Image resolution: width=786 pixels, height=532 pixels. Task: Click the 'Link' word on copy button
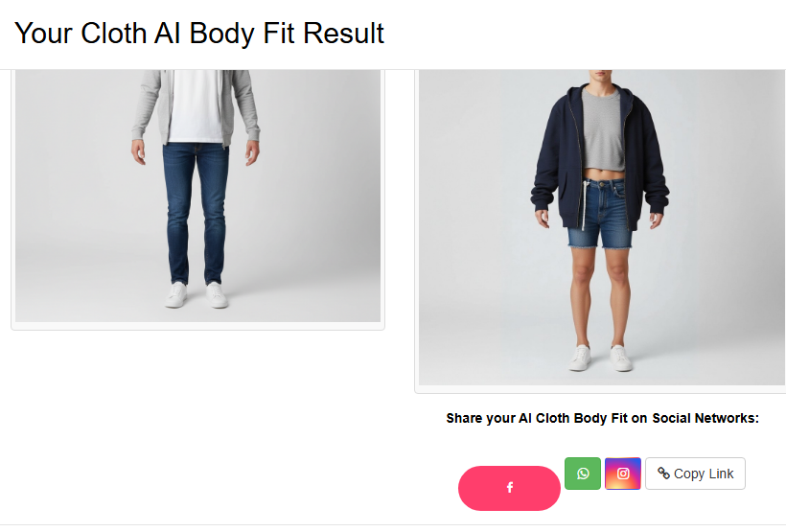tap(721, 474)
